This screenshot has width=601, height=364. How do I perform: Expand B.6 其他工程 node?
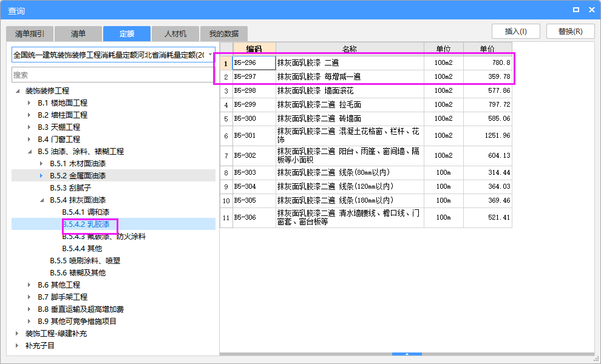pos(29,285)
